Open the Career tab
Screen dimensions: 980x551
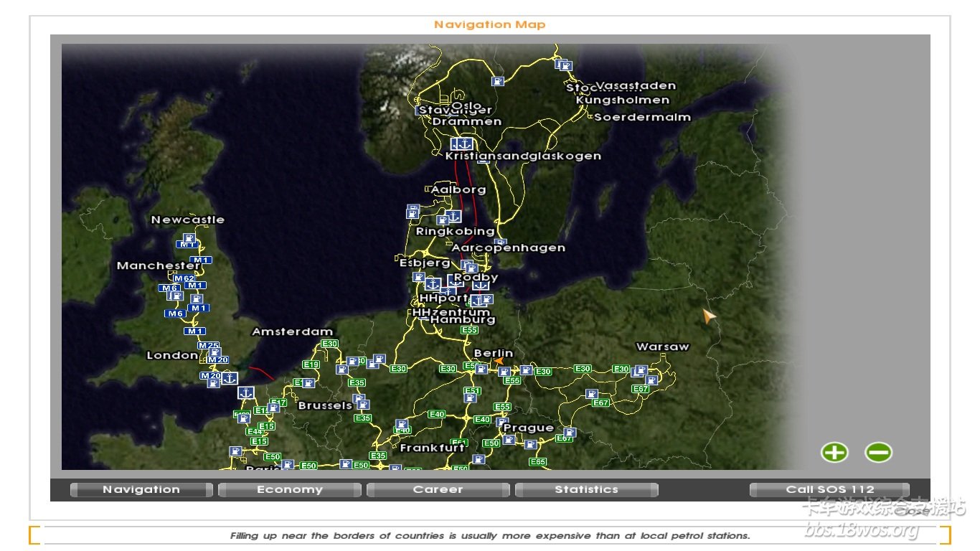click(438, 490)
